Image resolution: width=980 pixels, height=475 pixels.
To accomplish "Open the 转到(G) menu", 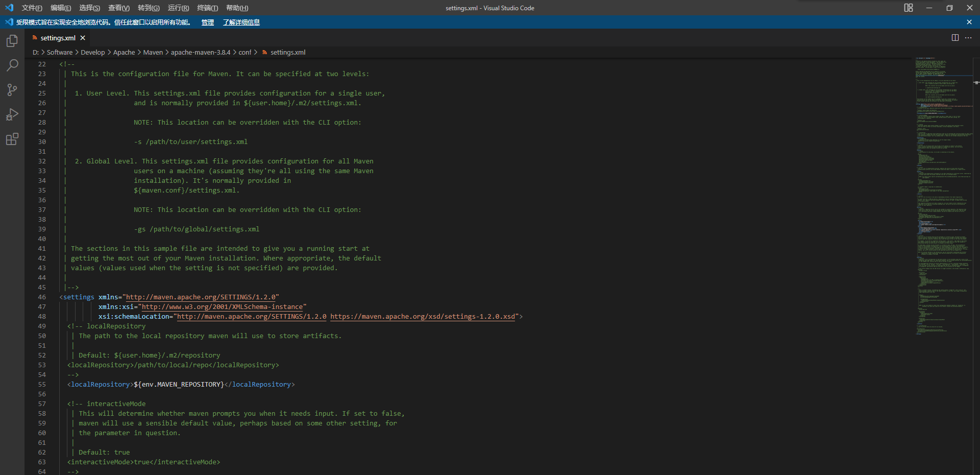I will (x=149, y=8).
